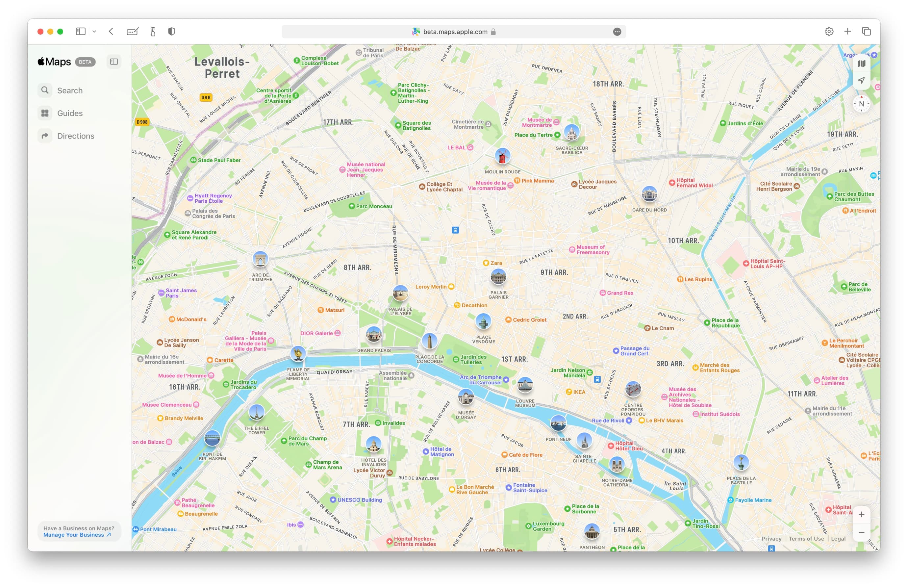908x588 pixels.
Task: Open the Privacy link
Action: pos(771,539)
